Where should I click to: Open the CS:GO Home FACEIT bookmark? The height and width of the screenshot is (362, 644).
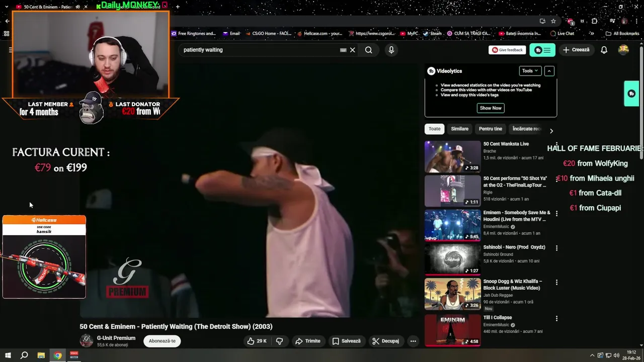(268, 34)
